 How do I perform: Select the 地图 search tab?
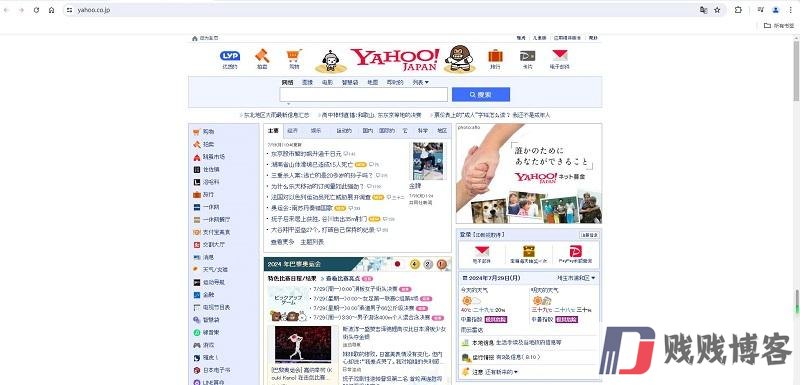coord(372,82)
